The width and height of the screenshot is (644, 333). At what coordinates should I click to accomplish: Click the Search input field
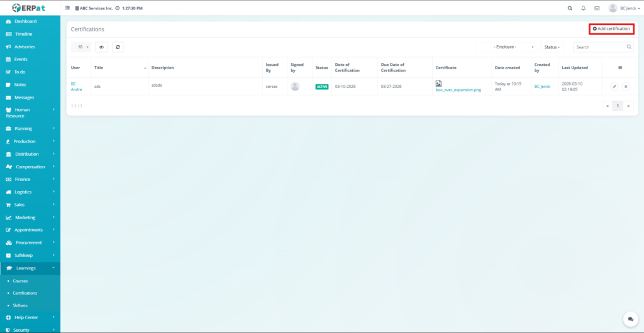599,47
